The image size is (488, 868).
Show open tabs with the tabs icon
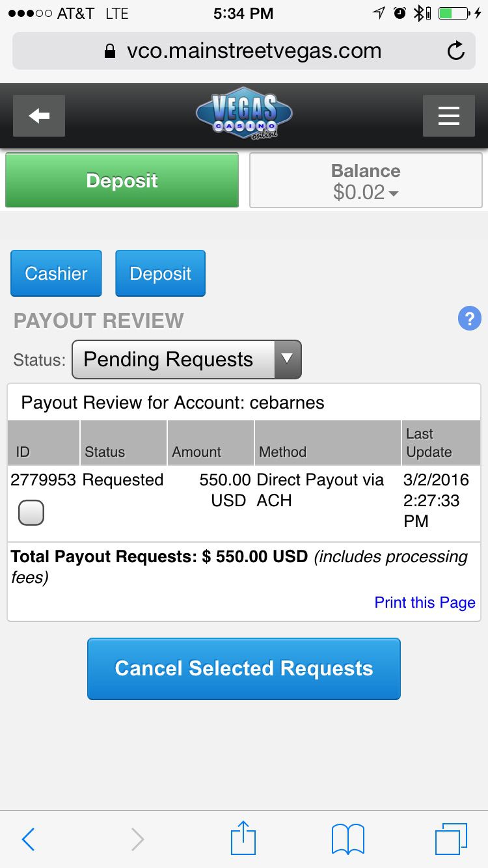click(x=451, y=839)
